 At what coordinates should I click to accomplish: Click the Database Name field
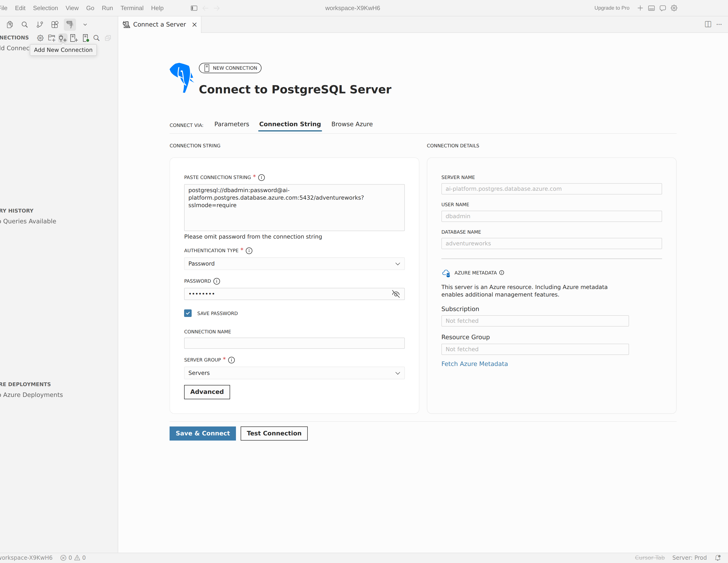click(551, 244)
